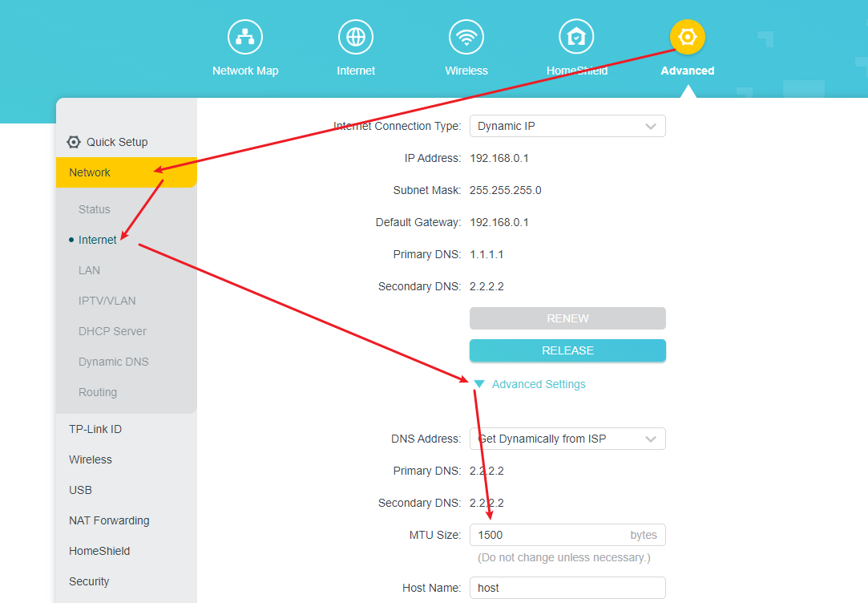Open HomeShield in the left sidebar
Image resolution: width=868 pixels, height=603 pixels.
[99, 551]
